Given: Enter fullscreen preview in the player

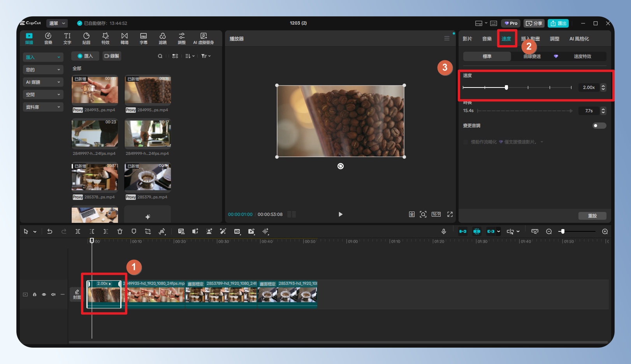Looking at the screenshot, I should (x=450, y=214).
